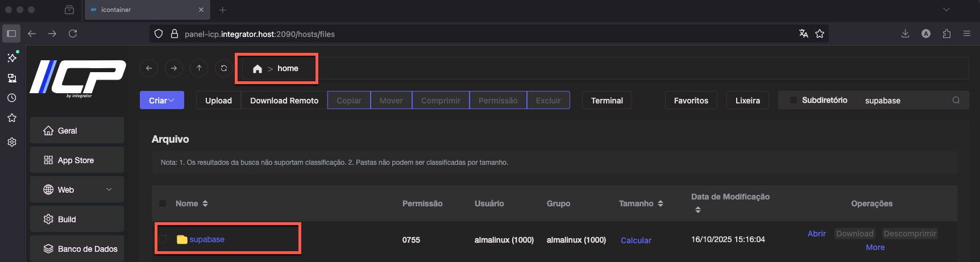
Task: Open browser sidebar toggle icon
Action: click(x=11, y=34)
